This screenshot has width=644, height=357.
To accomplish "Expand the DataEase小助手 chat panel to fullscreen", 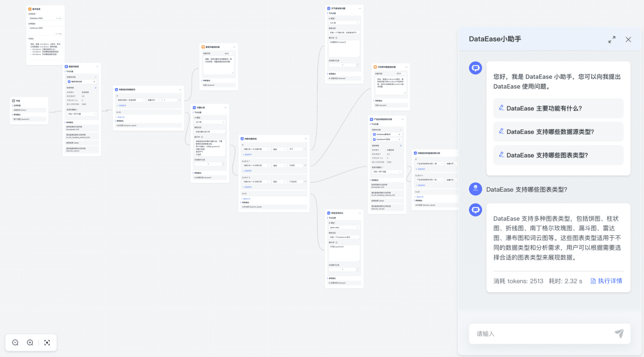I will point(612,39).
